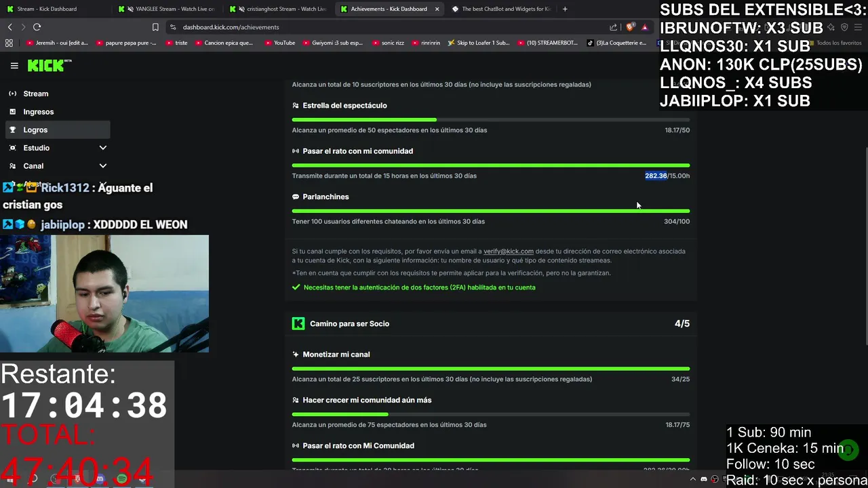Click the 304/100 chatters value
The width and height of the screenshot is (868, 488).
(677, 222)
